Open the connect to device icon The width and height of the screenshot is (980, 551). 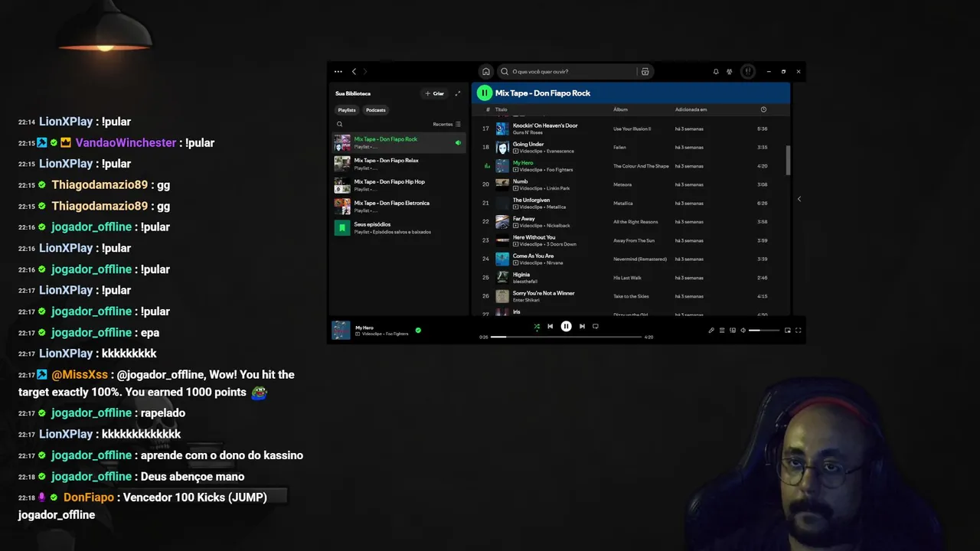pyautogui.click(x=733, y=331)
